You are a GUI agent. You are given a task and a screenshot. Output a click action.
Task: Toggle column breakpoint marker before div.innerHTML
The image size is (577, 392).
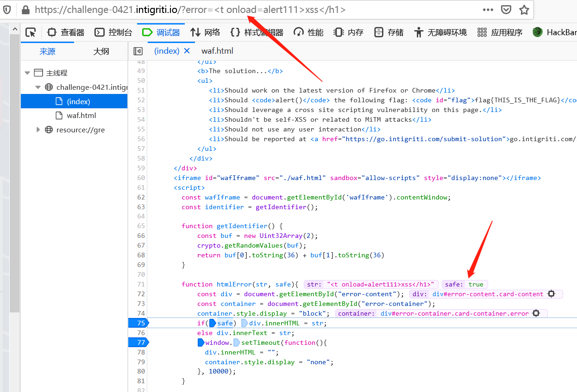pos(245,323)
